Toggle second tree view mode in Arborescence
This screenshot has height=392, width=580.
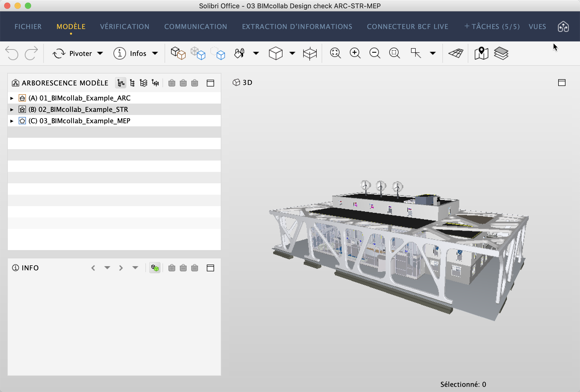132,83
